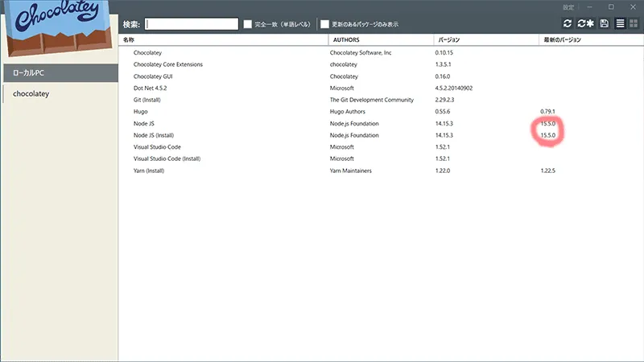Sort by the 名称 column header
The height and width of the screenshot is (362, 644).
point(224,39)
